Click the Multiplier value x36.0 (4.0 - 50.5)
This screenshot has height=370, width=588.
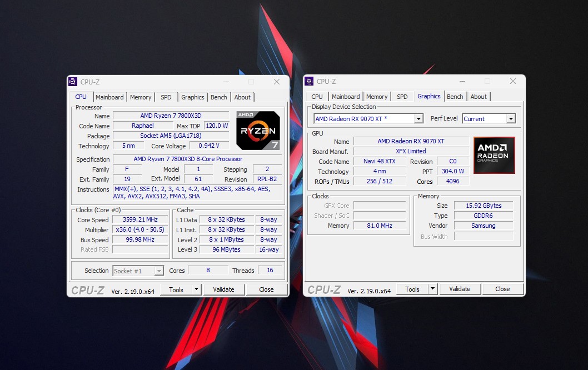(140, 230)
